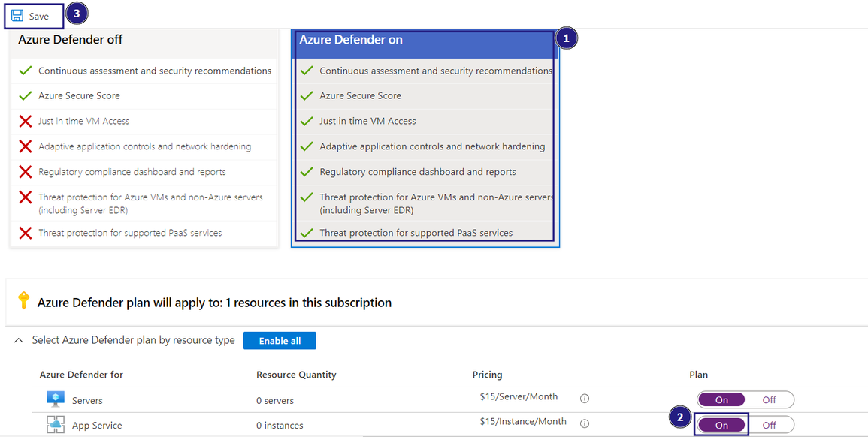Click the '0 instances' quantity text
868x437 pixels.
[x=280, y=426]
